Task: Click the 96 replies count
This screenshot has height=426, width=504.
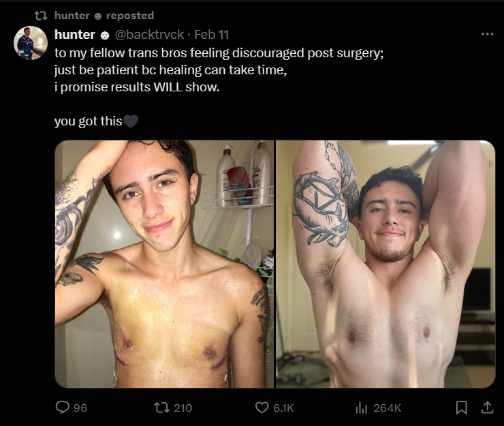Action: click(x=80, y=408)
